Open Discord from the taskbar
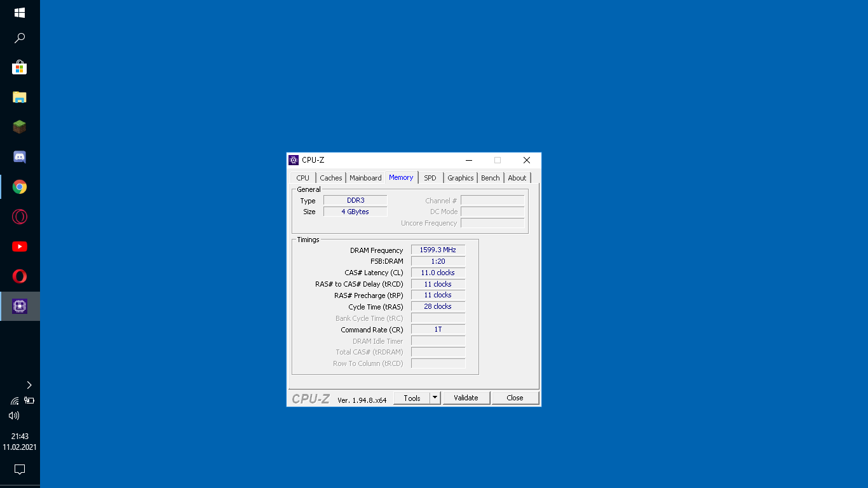The width and height of the screenshot is (868, 488). click(x=20, y=157)
